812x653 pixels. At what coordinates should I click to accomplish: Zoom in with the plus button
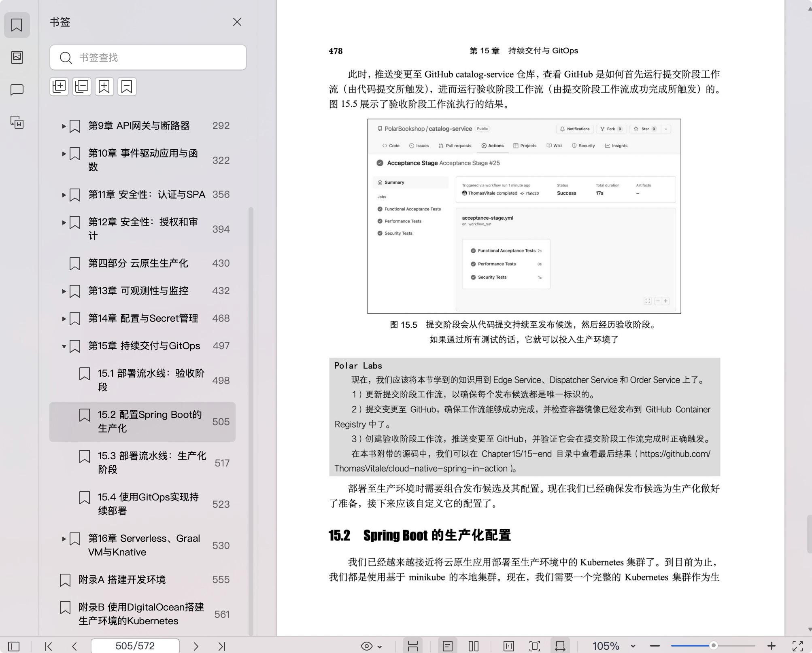click(x=772, y=646)
